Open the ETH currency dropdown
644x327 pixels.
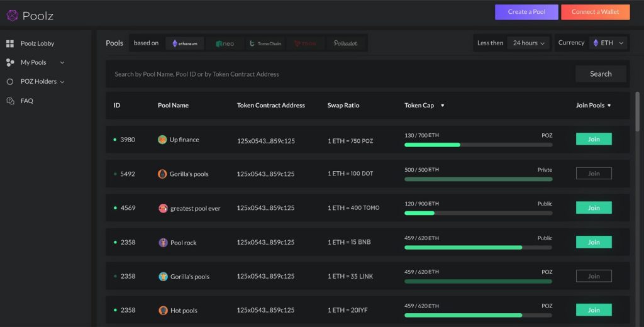(x=608, y=43)
